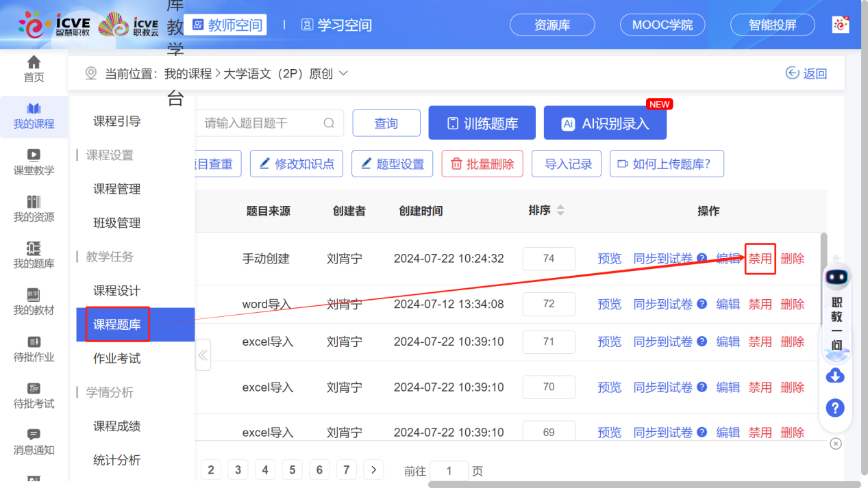
Task: Toggle the 排序 column sort order
Action: [560, 211]
